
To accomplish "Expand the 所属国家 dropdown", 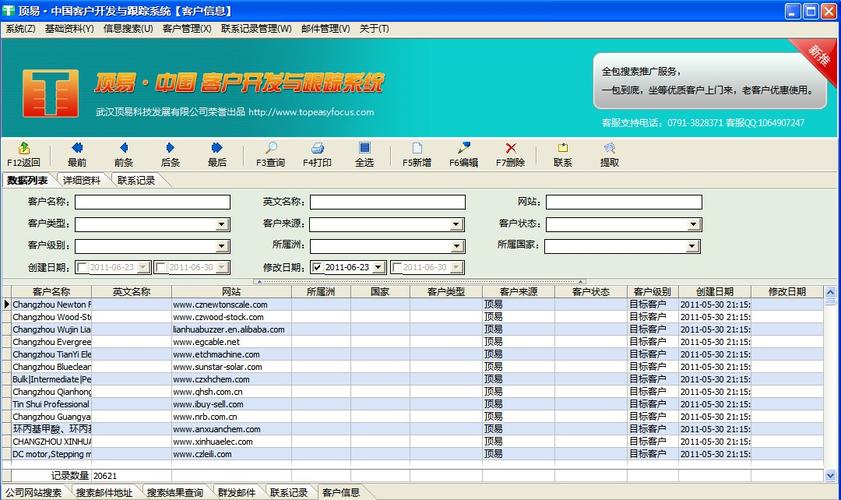I will click(x=692, y=246).
